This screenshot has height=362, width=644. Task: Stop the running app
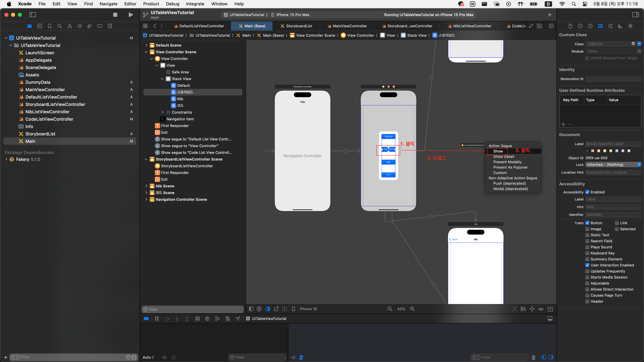click(x=115, y=15)
